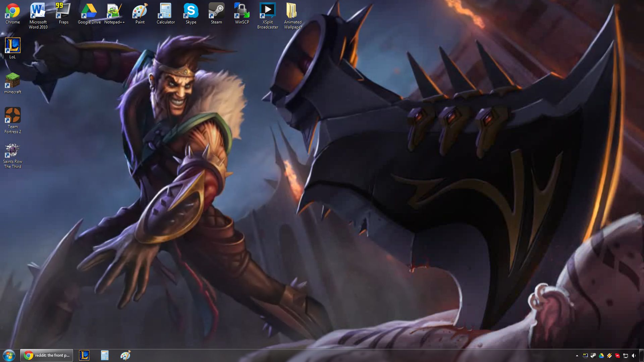The height and width of the screenshot is (362, 644).
Task: Select the Fraps desktop icon
Action: coord(63,14)
